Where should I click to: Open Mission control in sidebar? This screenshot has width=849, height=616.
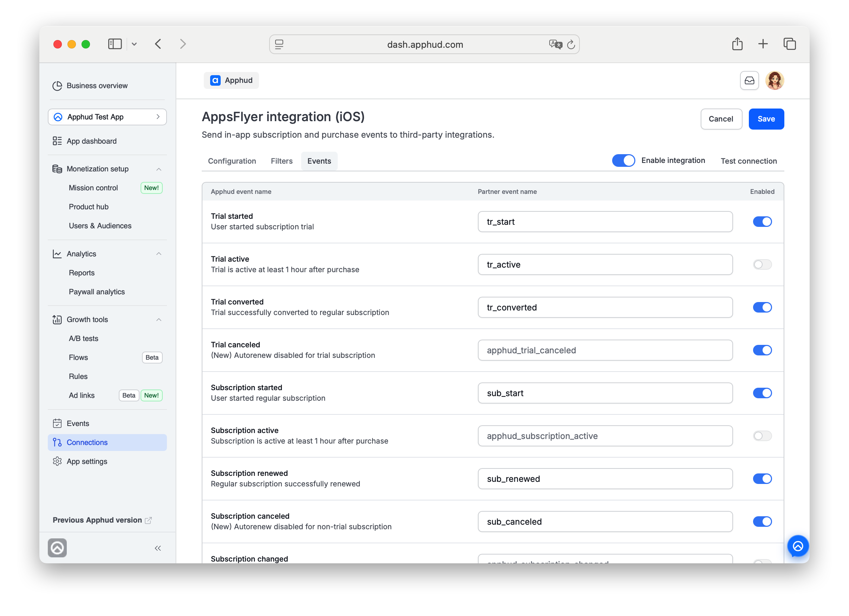93,188
